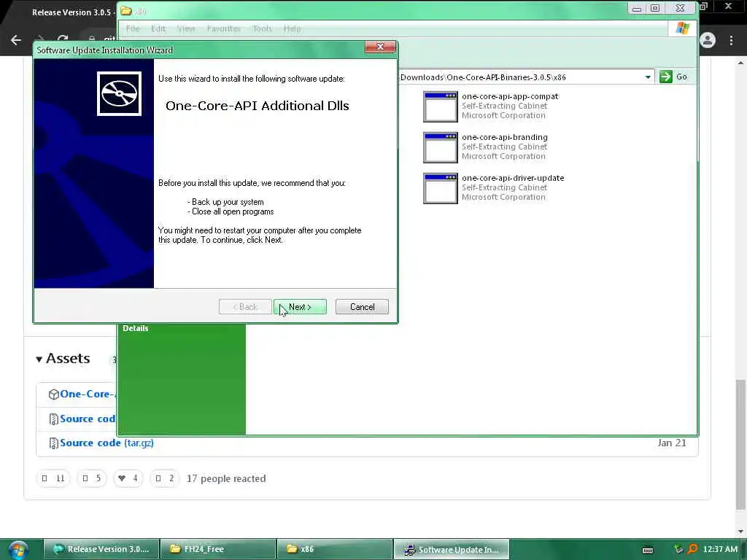Click the package icon beside One-Core asset
747x560 pixels.
53,394
